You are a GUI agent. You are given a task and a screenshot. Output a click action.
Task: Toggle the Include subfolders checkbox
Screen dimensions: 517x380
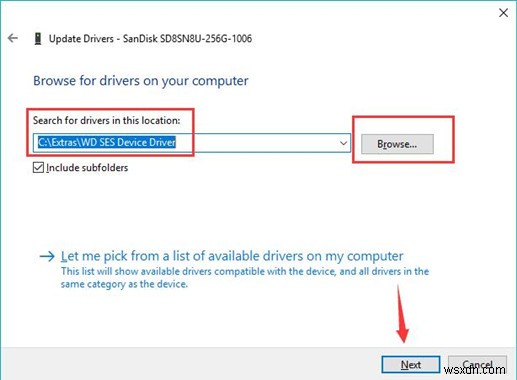point(38,167)
